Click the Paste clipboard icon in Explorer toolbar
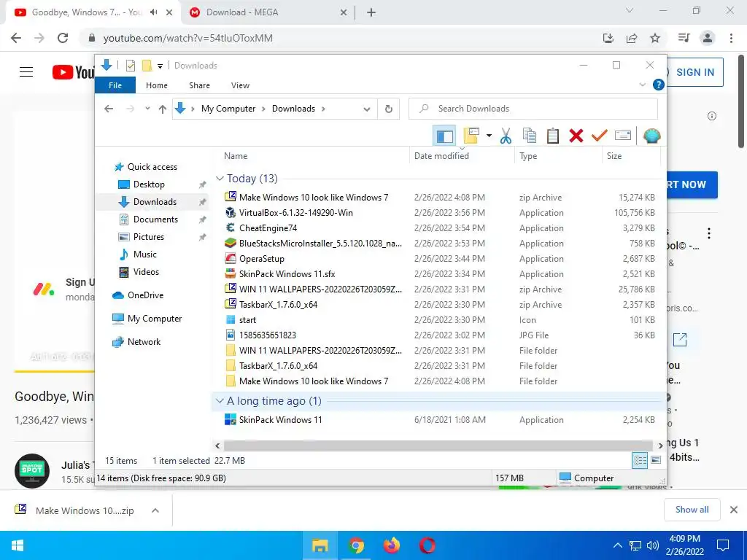The width and height of the screenshot is (747, 560). [553, 136]
